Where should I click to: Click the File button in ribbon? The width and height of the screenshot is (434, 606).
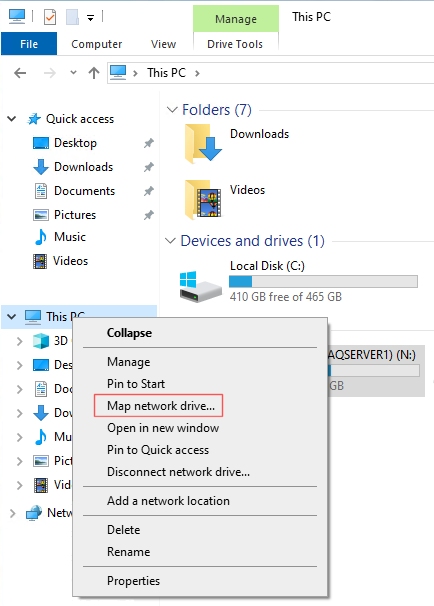click(29, 44)
